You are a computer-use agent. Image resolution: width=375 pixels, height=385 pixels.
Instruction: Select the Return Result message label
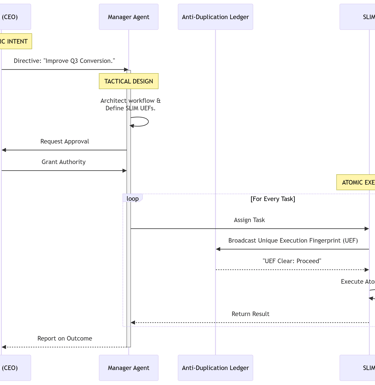[x=250, y=314]
